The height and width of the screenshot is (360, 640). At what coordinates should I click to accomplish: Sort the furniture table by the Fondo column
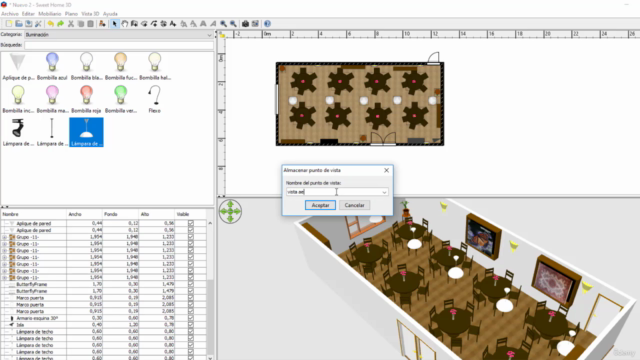[x=120, y=214]
